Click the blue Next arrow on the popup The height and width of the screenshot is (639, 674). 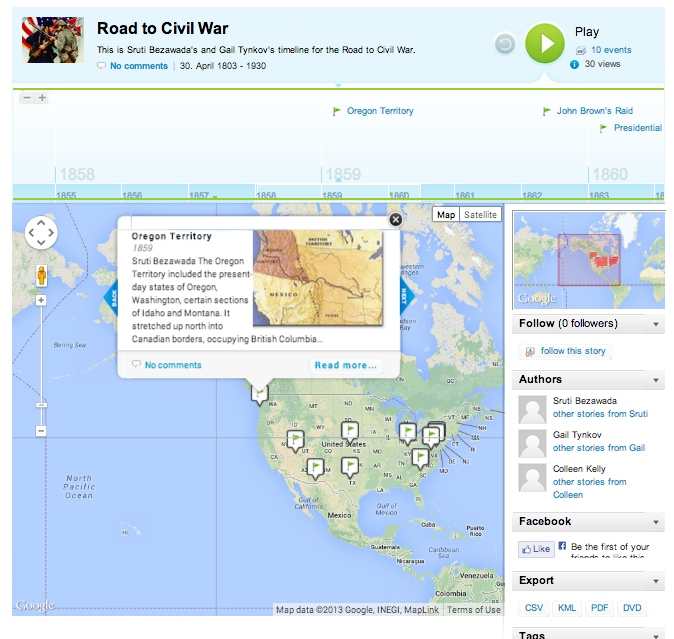tap(406, 296)
